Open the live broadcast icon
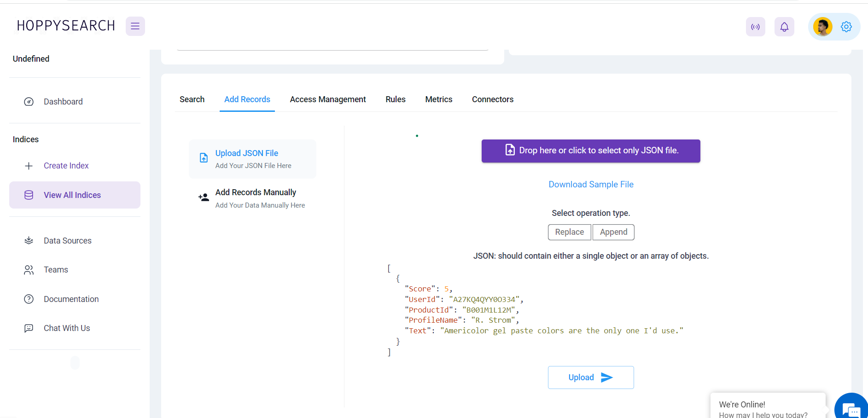This screenshot has width=868, height=418. (x=756, y=27)
